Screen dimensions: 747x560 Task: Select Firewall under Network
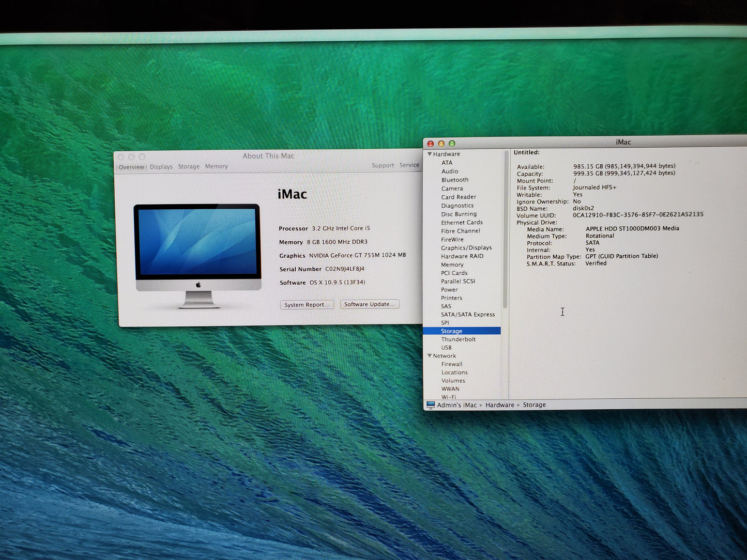[451, 364]
